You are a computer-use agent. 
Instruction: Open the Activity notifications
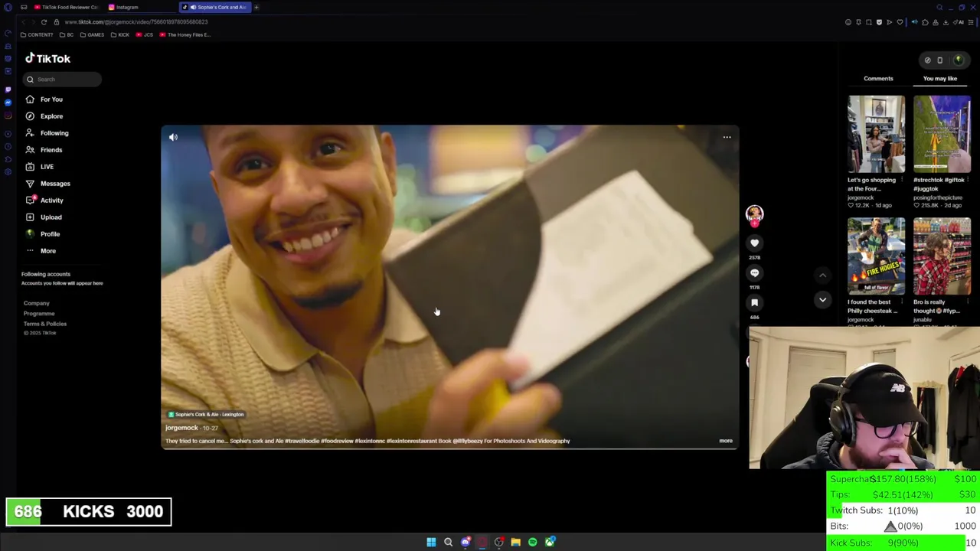click(44, 201)
